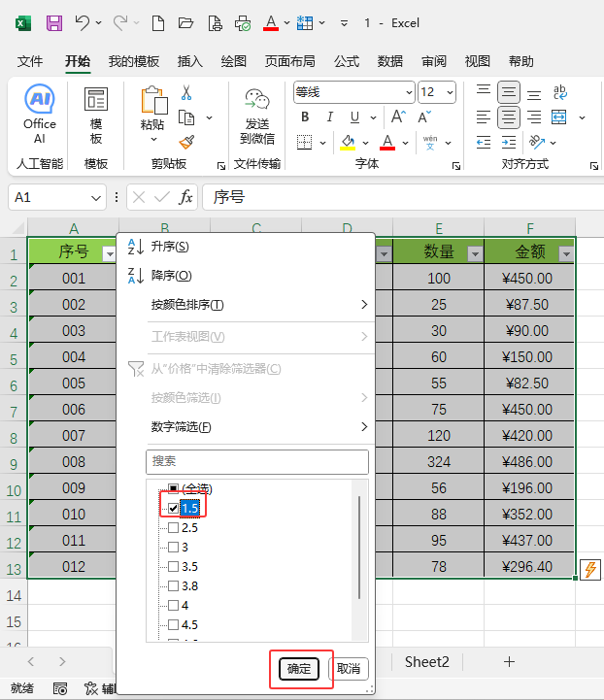Create a new blank workbook icon
The height and width of the screenshot is (700, 604).
click(158, 22)
